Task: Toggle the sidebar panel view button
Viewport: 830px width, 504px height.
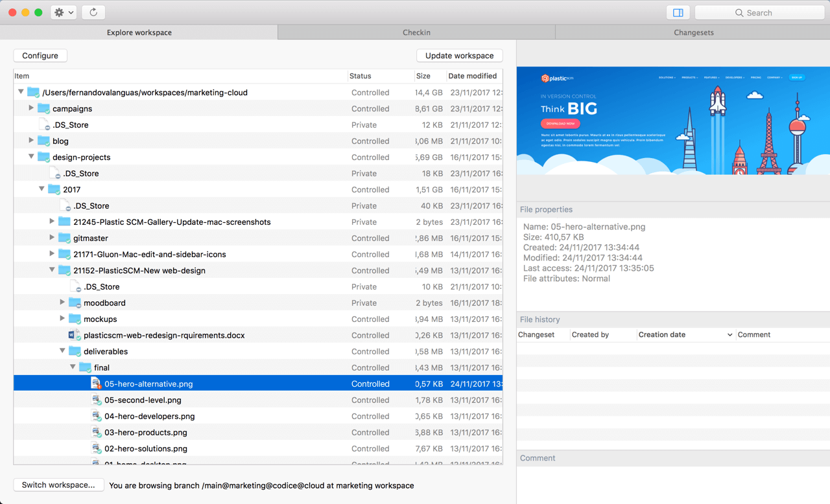Action: (x=678, y=12)
